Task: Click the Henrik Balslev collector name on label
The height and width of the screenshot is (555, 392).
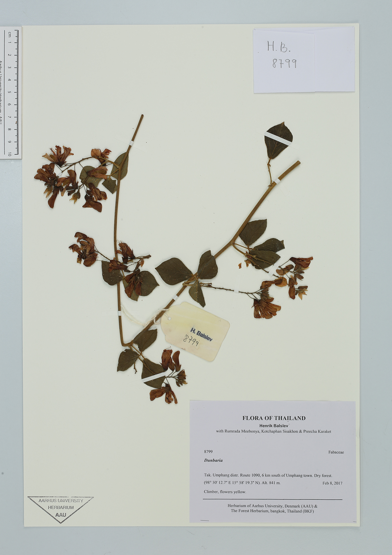Action: pyautogui.click(x=274, y=425)
